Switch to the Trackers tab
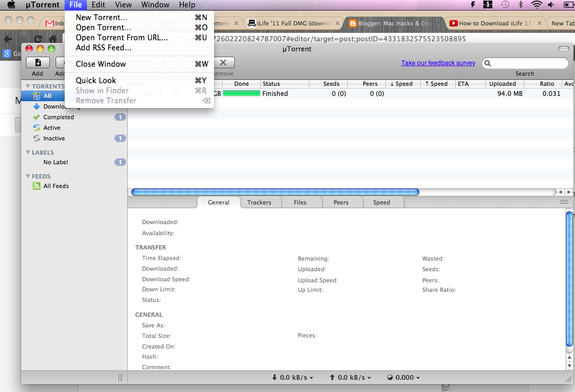 (259, 202)
